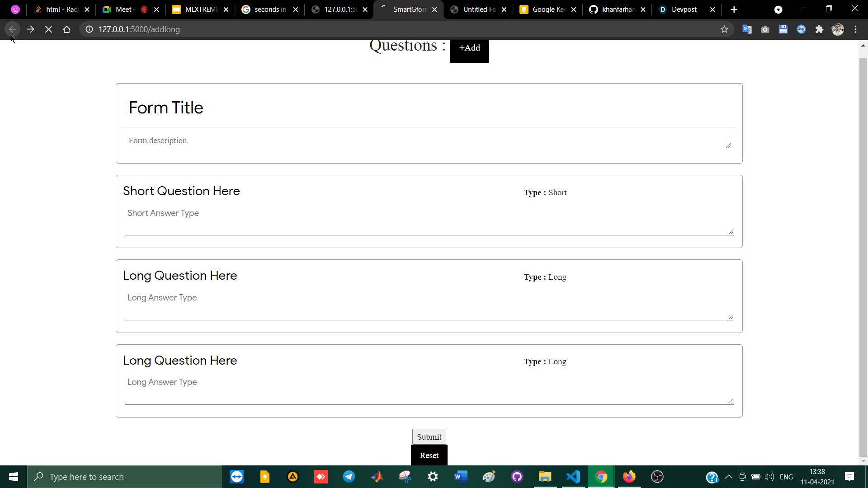This screenshot has height=488, width=868.
Task: Switch to the Devpost tab
Action: (x=684, y=9)
